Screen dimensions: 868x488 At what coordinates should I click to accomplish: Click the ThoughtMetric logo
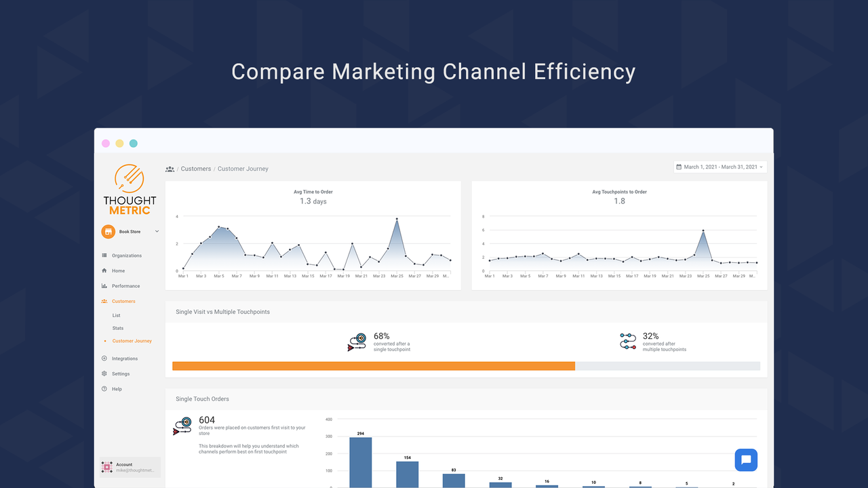[130, 189]
